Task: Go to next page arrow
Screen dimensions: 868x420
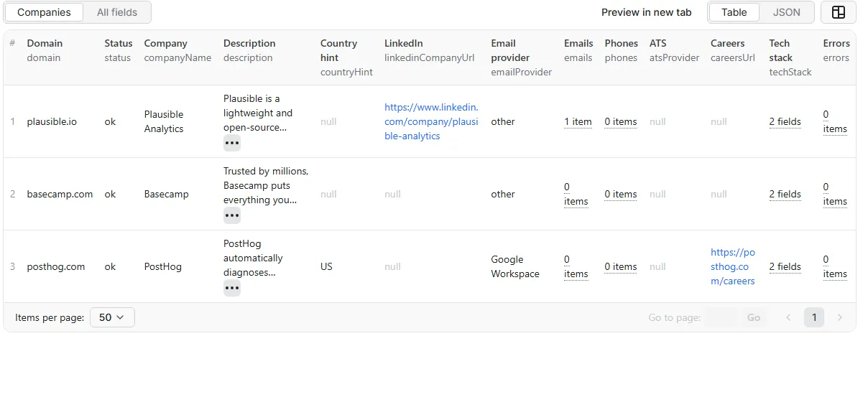Action: (x=840, y=317)
